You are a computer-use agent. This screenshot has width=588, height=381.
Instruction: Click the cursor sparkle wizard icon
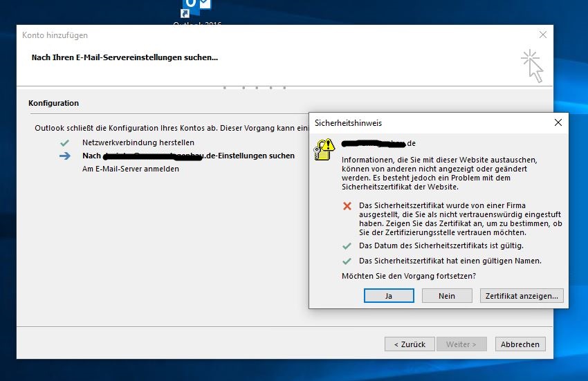point(532,66)
